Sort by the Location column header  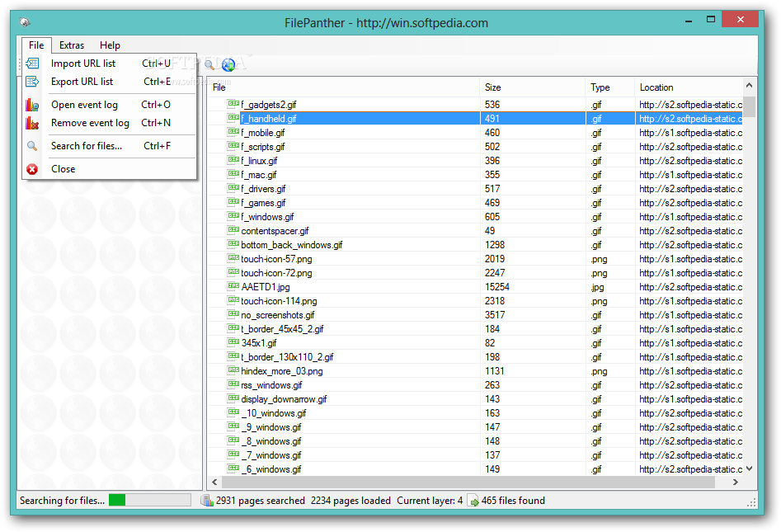click(689, 87)
